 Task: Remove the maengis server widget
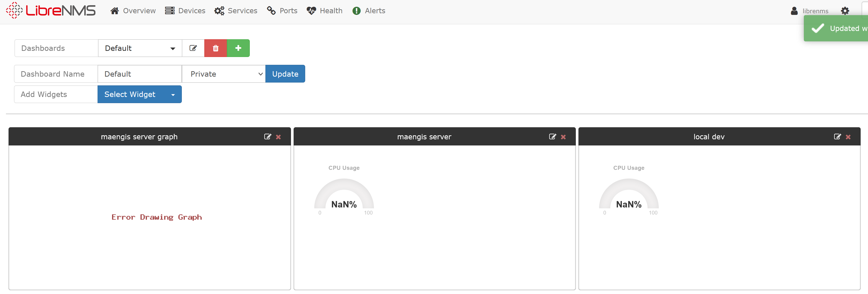click(563, 137)
